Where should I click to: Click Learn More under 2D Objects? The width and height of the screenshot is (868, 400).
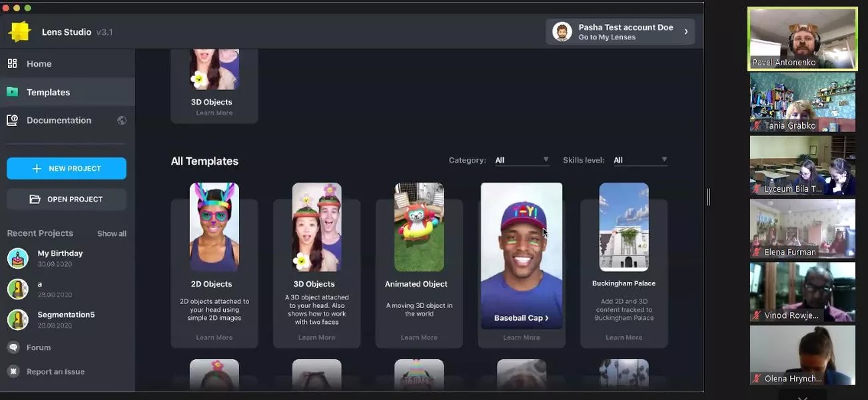(x=215, y=337)
